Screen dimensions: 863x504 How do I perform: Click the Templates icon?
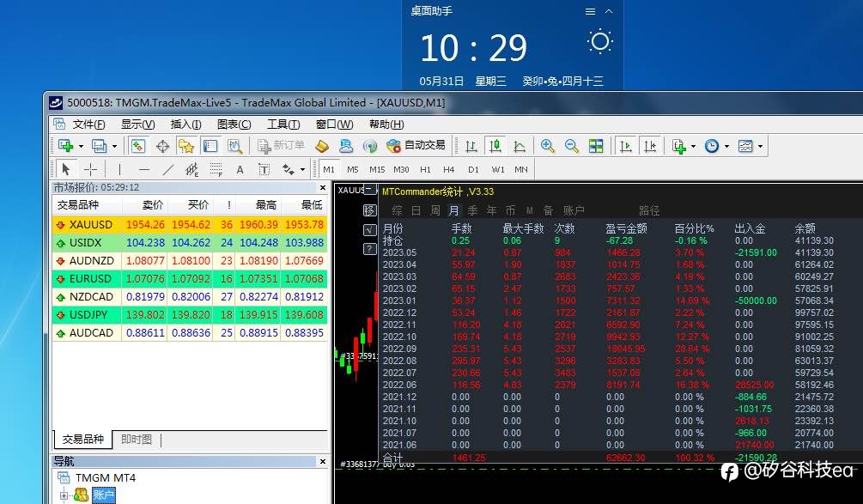(x=745, y=146)
